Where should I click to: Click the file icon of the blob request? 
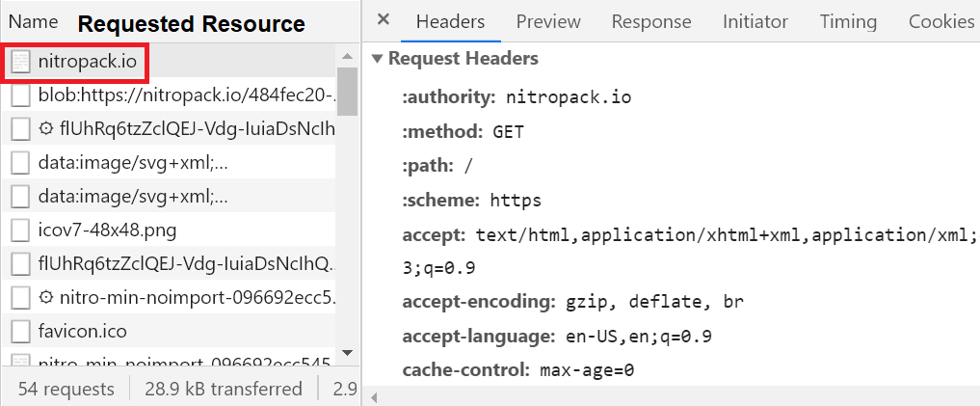point(20,95)
